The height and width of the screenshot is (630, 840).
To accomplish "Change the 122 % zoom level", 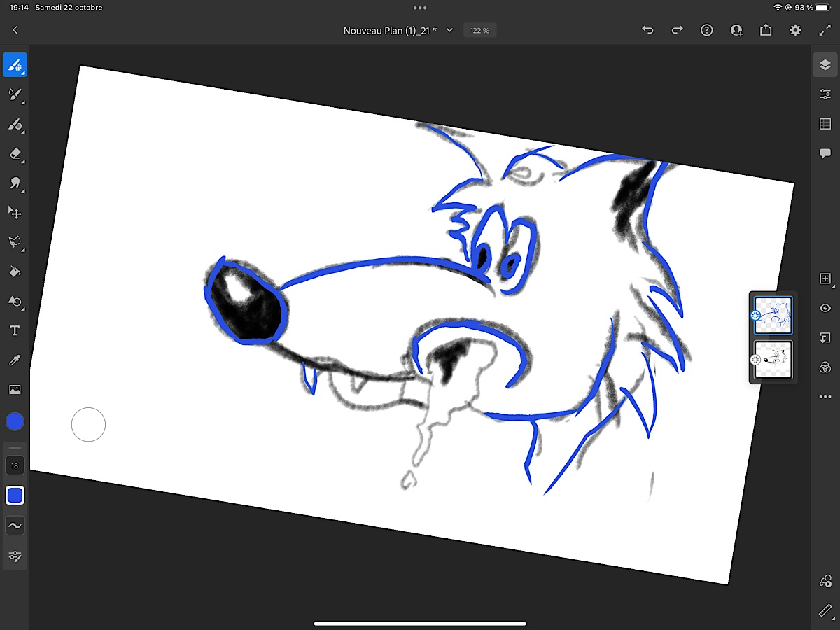I will [480, 31].
